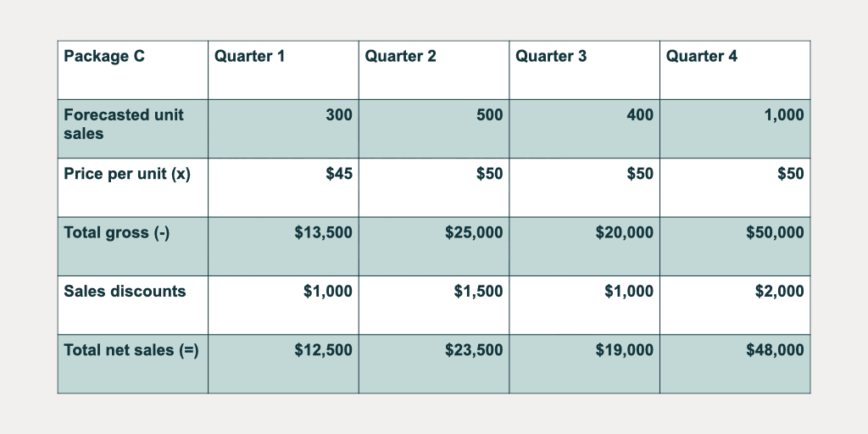The height and width of the screenshot is (434, 868).
Task: Select the Price per unit (x) label
Action: tap(127, 174)
